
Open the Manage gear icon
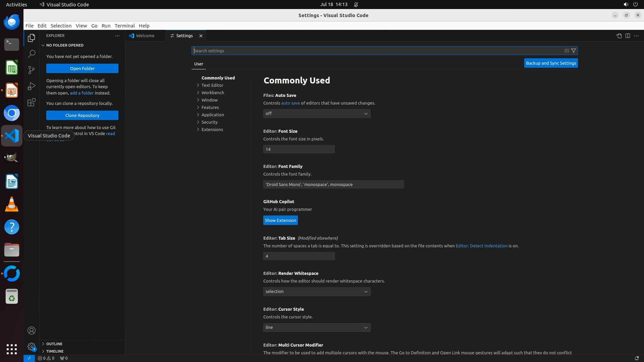point(32,347)
